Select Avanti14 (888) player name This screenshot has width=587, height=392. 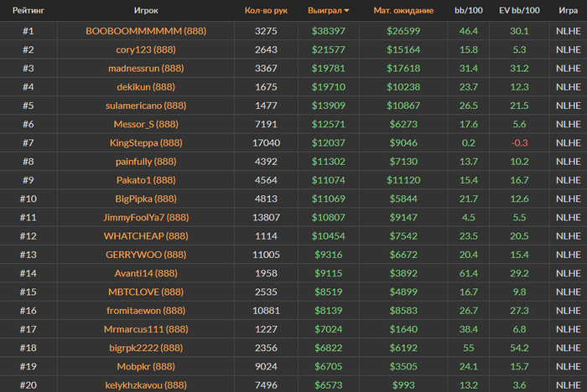[146, 273]
